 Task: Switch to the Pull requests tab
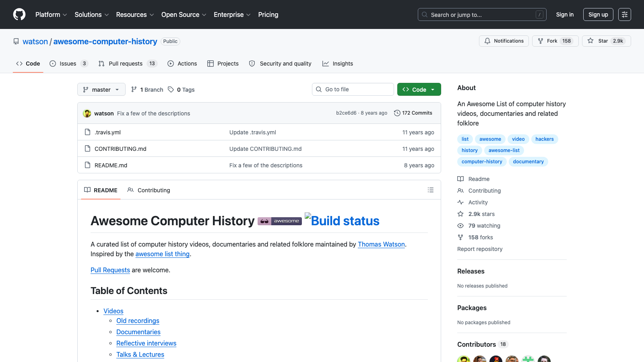click(126, 64)
